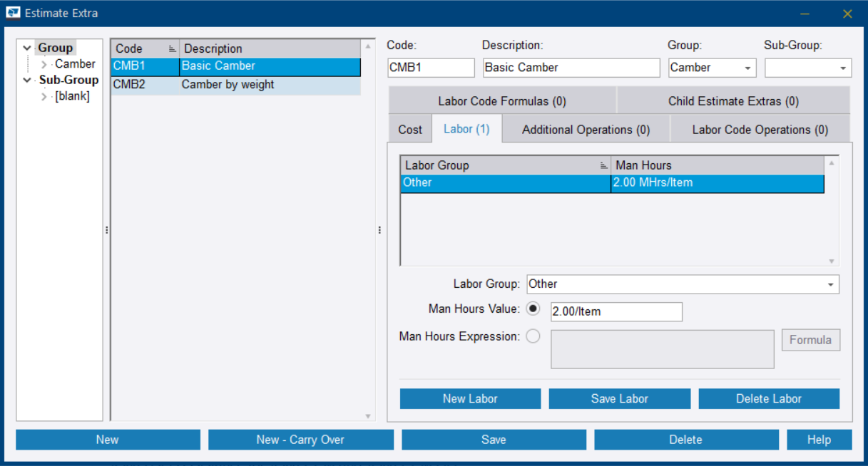
Task: Open the Labor Group dropdown showing Other
Action: pyautogui.click(x=832, y=284)
